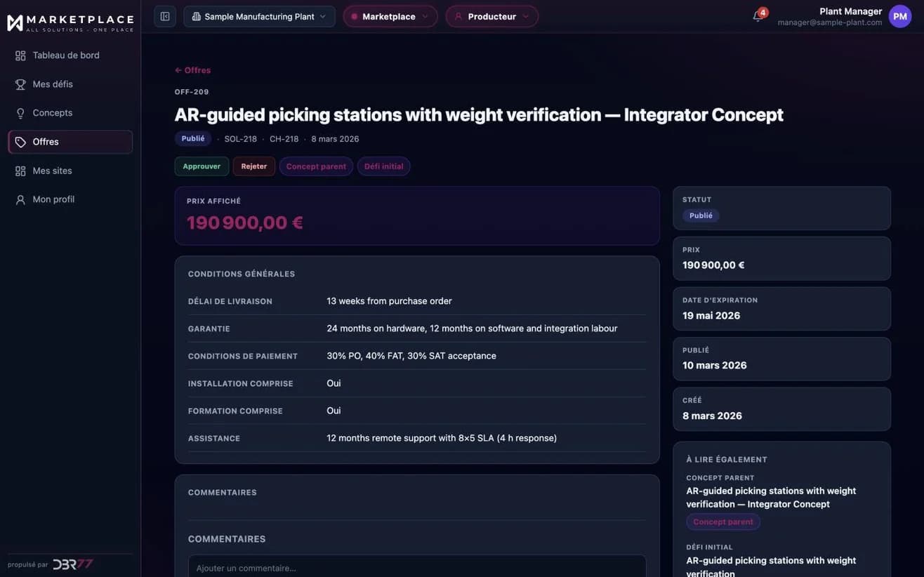The width and height of the screenshot is (924, 577).
Task: Click the Concepts lightbulb icon
Action: [x=20, y=113]
